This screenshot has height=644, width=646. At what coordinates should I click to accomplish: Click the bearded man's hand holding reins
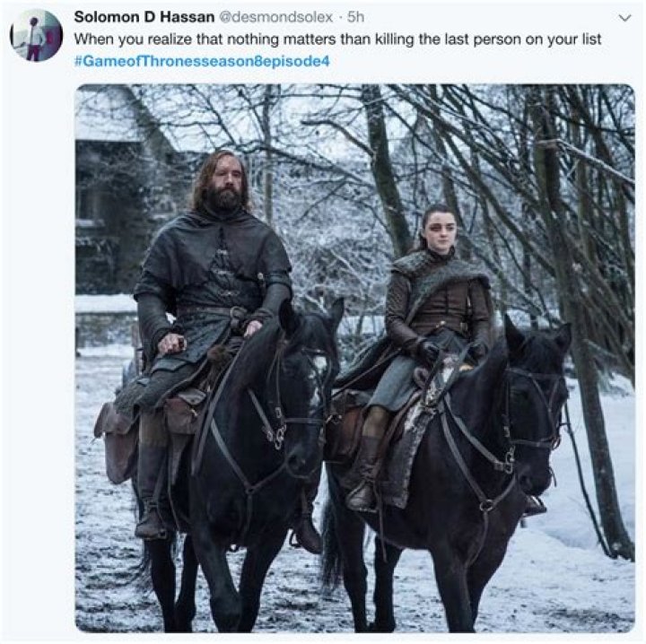[x=172, y=343]
